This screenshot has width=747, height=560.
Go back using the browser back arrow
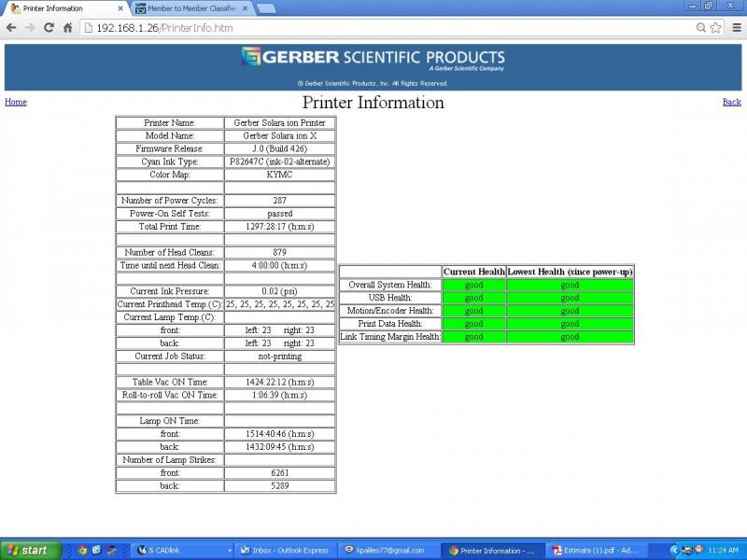[11, 28]
